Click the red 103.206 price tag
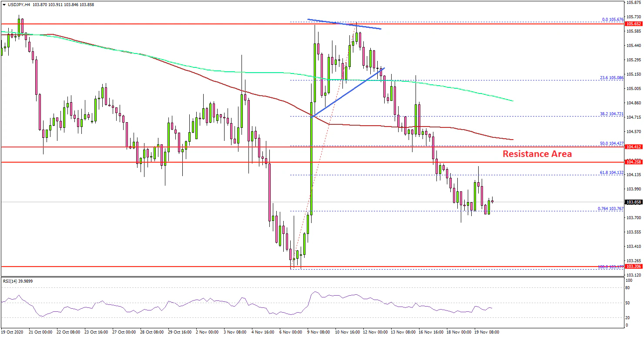The width and height of the screenshot is (644, 337). (632, 266)
